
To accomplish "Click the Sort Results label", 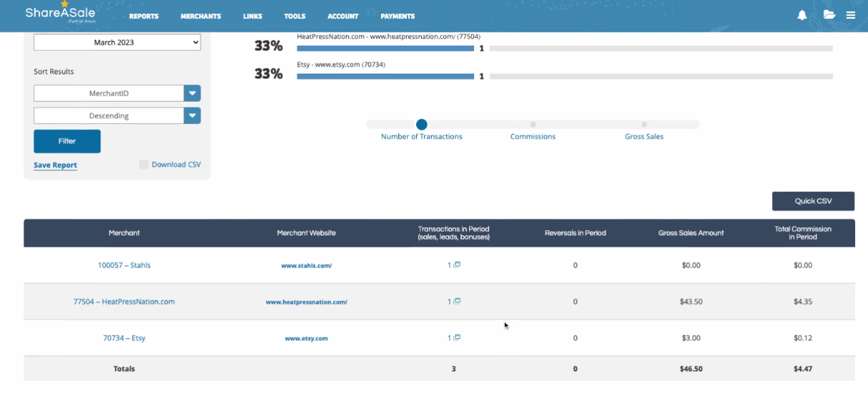I will [x=54, y=72].
